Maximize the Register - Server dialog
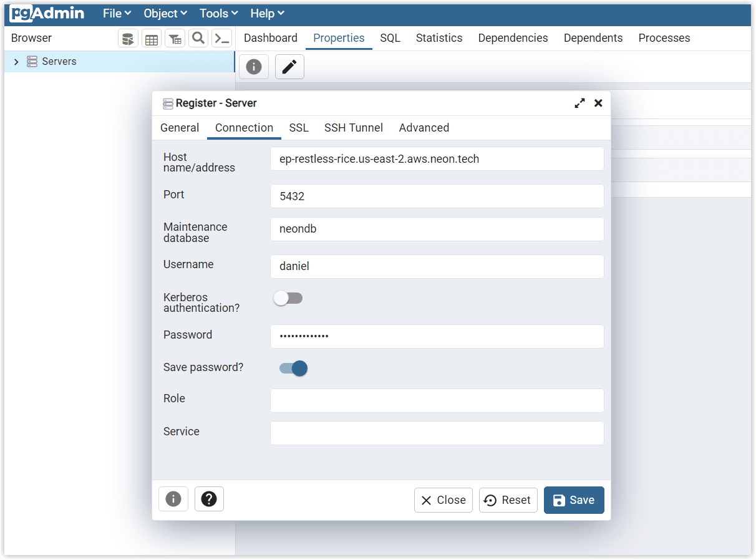Screen dimensions: 756x560 [580, 104]
